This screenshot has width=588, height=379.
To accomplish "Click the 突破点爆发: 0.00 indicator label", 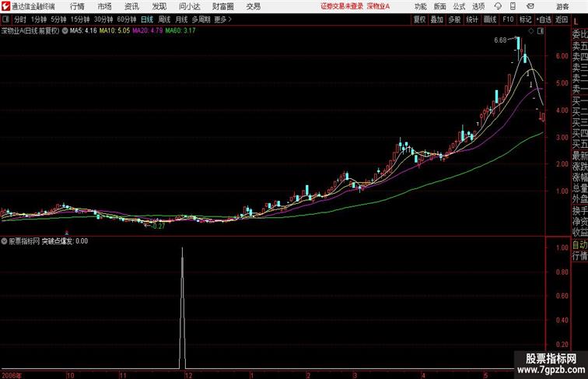I will coord(65,241).
